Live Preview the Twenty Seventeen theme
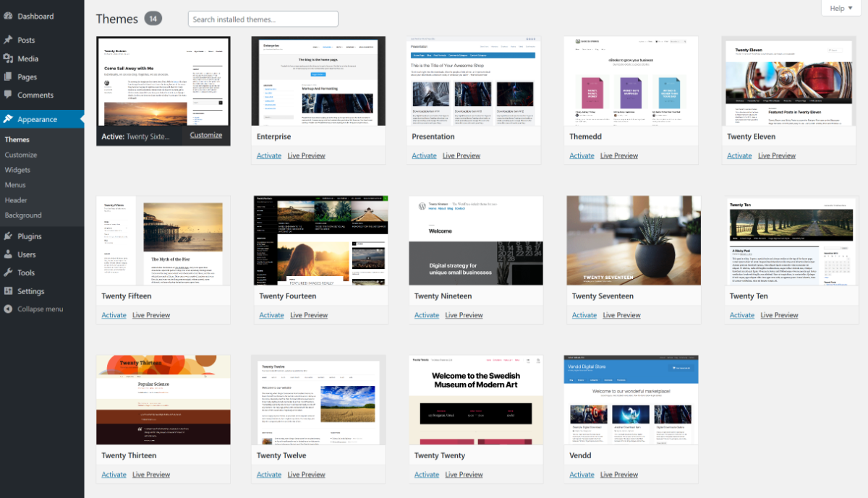868x498 pixels. 622,315
